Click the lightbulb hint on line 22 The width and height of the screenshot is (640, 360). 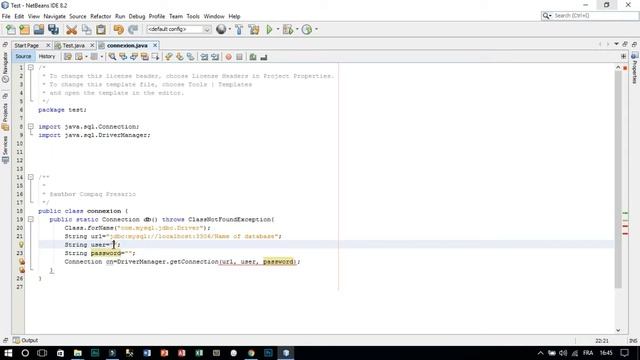21,244
